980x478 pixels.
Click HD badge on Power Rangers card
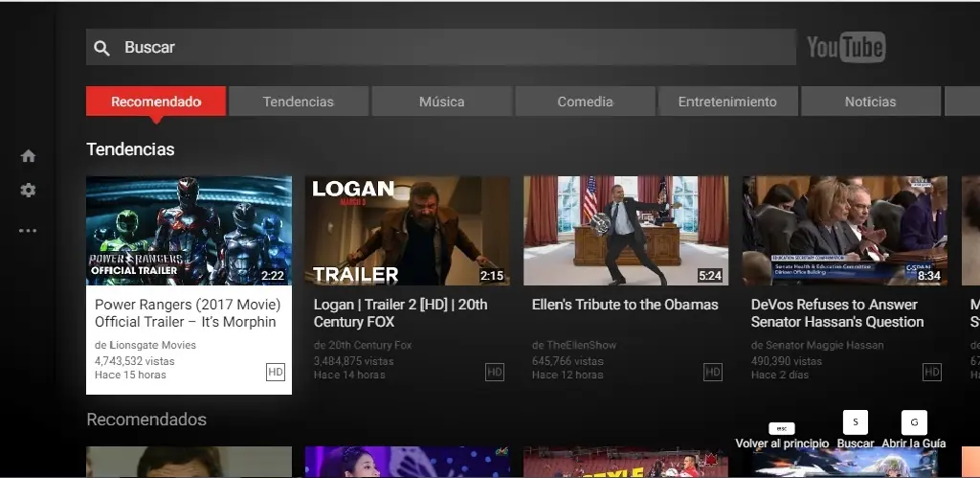click(x=276, y=373)
